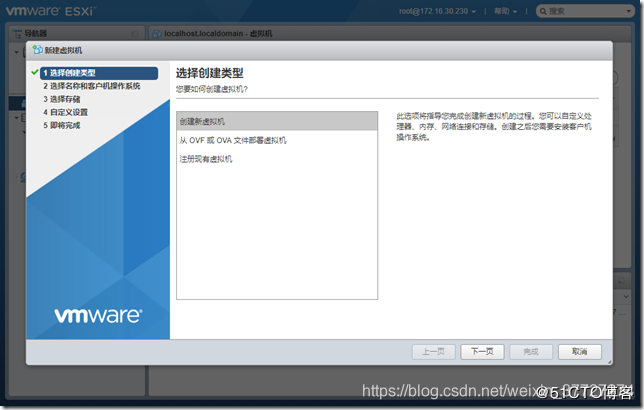
Task: Go to step 3 选择存储
Action: click(x=62, y=99)
